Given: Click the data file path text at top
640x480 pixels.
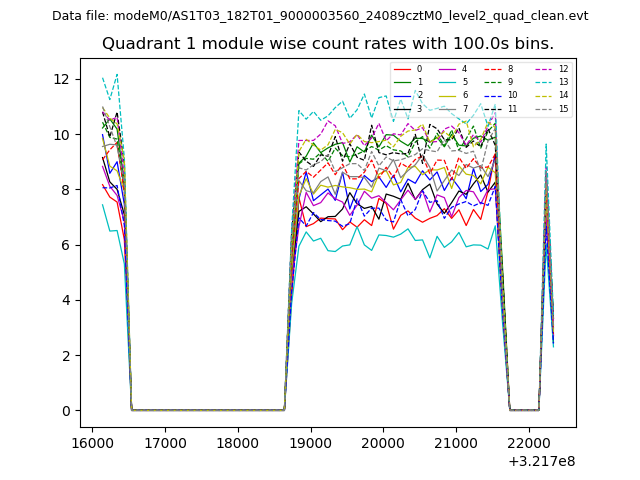Looking at the screenshot, I should [x=320, y=16].
